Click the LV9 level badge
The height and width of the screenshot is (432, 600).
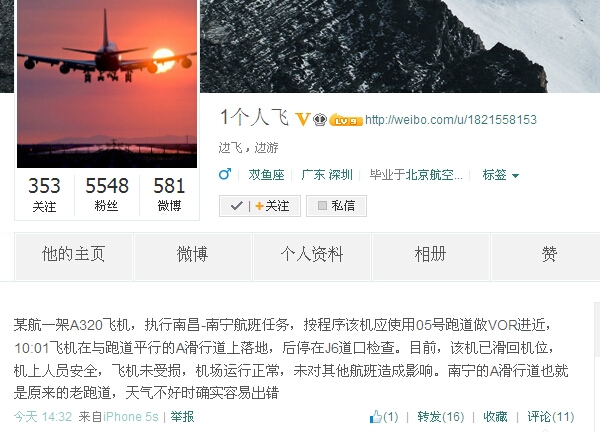point(346,120)
